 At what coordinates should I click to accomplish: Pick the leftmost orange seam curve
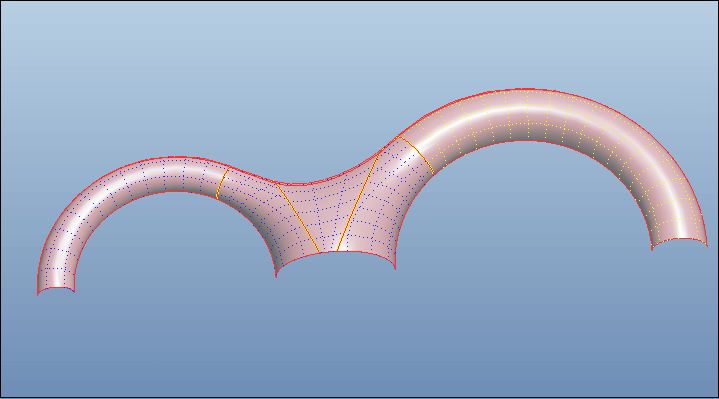click(x=222, y=183)
